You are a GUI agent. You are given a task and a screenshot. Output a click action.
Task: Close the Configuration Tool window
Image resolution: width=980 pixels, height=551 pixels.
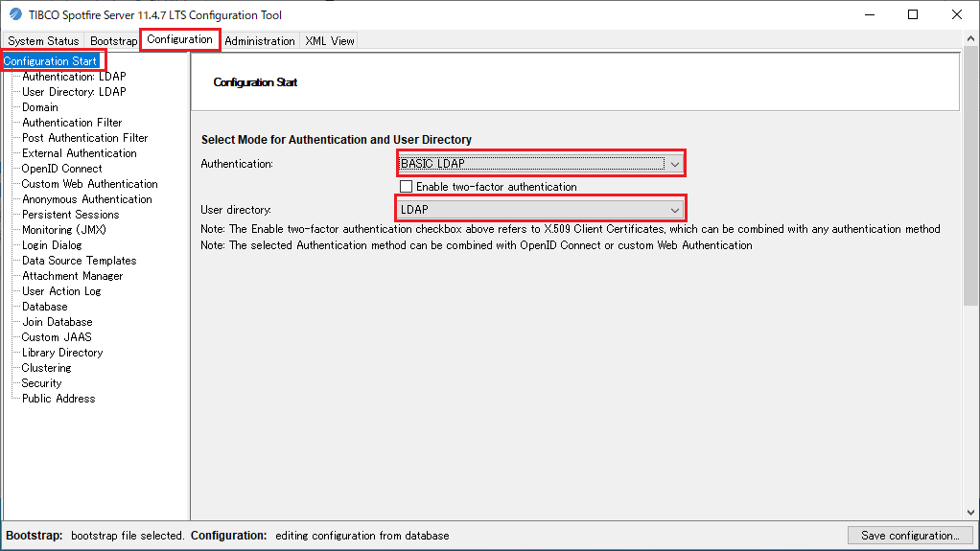coord(957,14)
